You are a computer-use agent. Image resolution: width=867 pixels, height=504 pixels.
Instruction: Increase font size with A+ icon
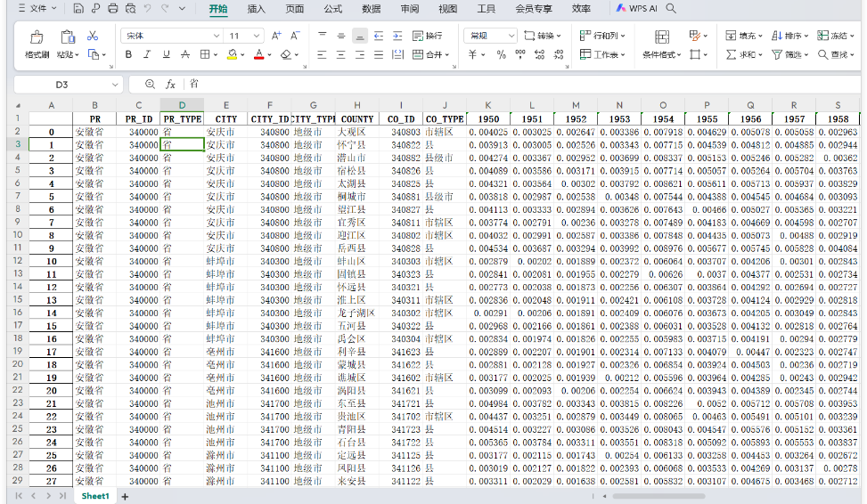pos(276,36)
